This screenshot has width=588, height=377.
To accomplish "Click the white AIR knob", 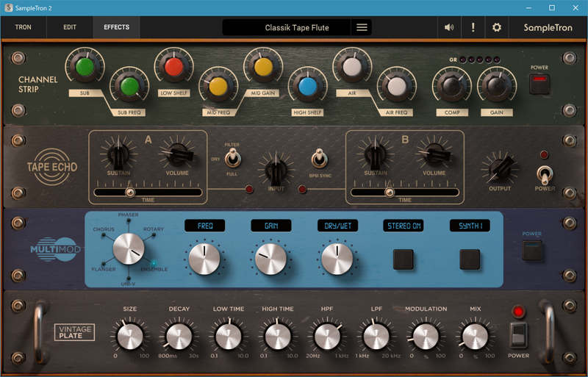I will point(352,68).
